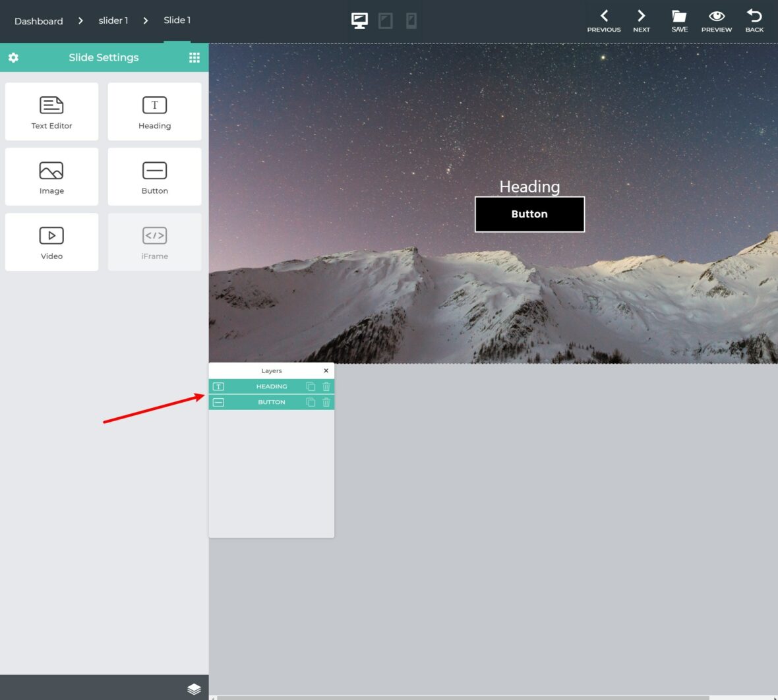Insert a Video element
Image resolution: width=778 pixels, height=700 pixels.
click(x=51, y=242)
